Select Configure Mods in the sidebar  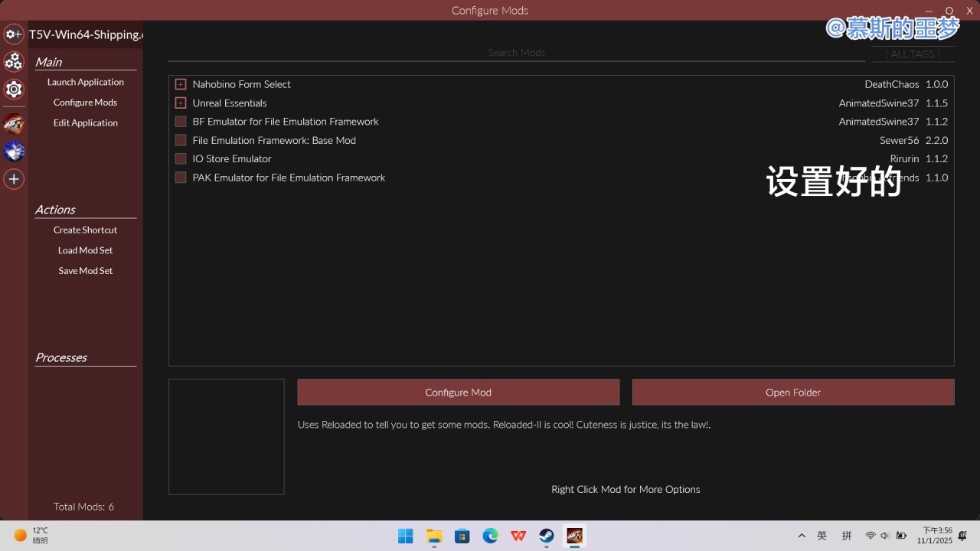[x=86, y=103]
